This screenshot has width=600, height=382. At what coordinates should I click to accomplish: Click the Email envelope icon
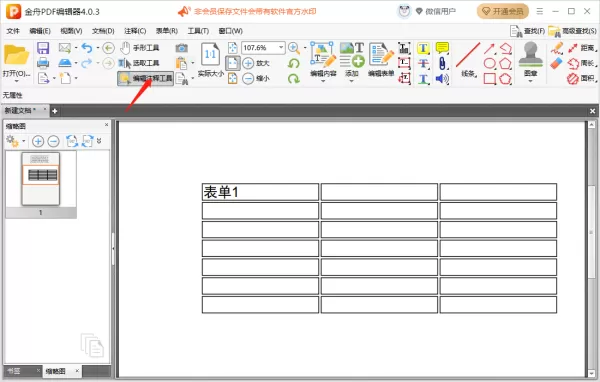pyautogui.click(x=65, y=48)
